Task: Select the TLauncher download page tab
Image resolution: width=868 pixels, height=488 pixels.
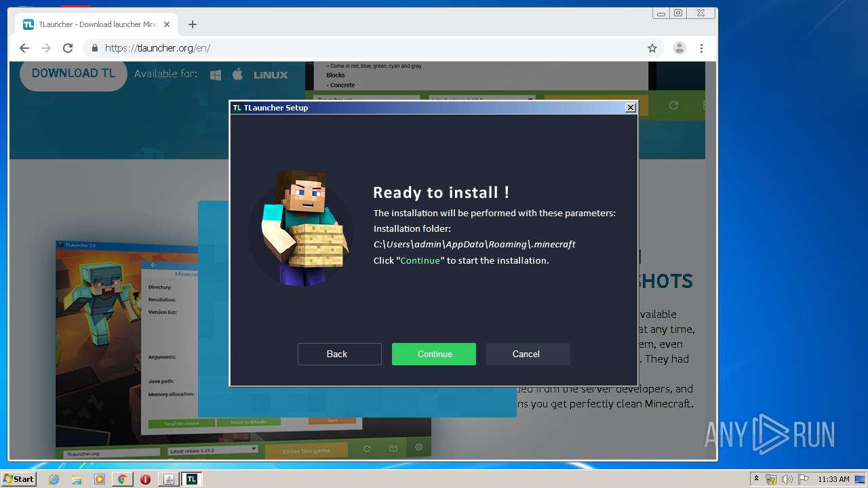Action: (95, 24)
